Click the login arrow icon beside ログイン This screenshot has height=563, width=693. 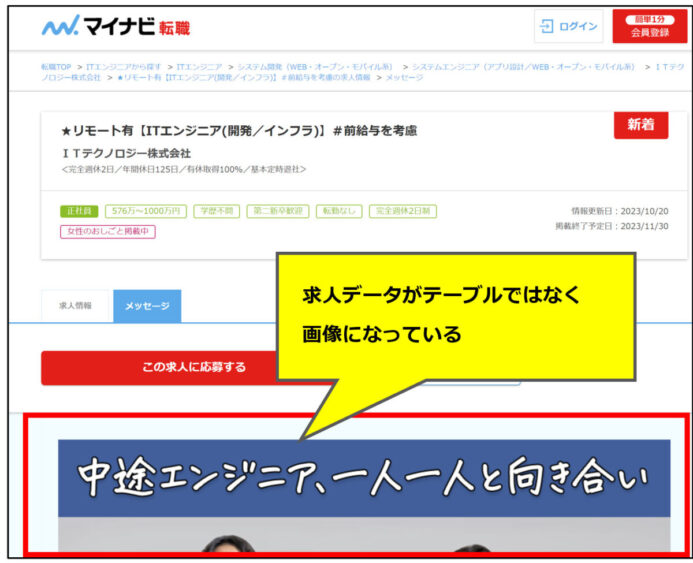coord(547,26)
